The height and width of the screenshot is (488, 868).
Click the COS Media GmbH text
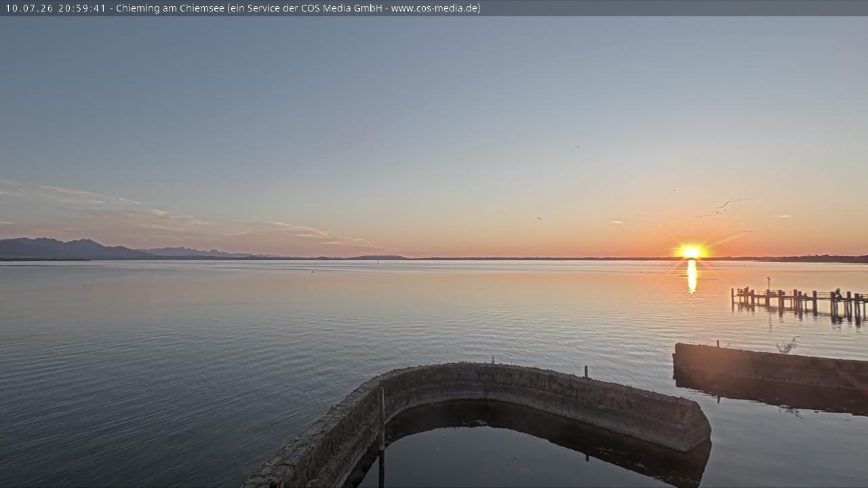coord(342,8)
